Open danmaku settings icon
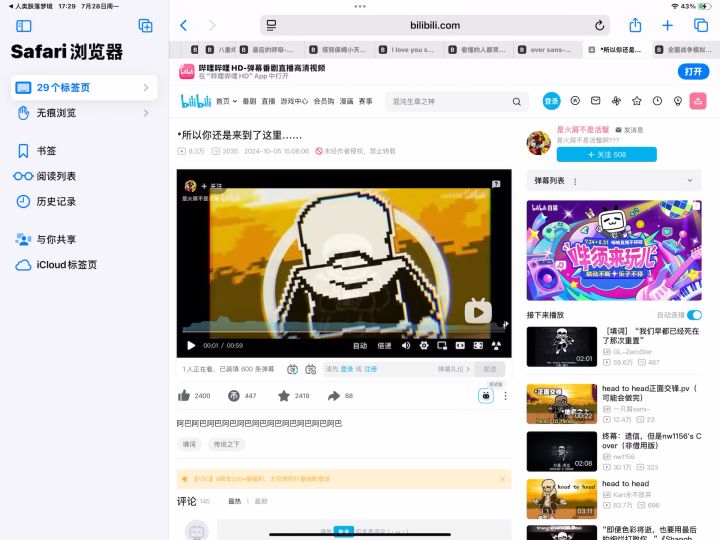720x540 pixels. [x=311, y=369]
